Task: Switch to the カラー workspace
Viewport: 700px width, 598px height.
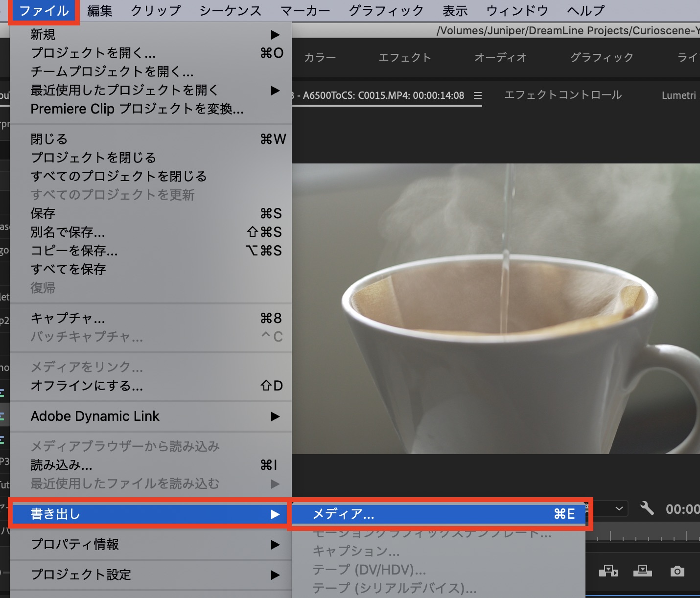Action: click(x=320, y=58)
